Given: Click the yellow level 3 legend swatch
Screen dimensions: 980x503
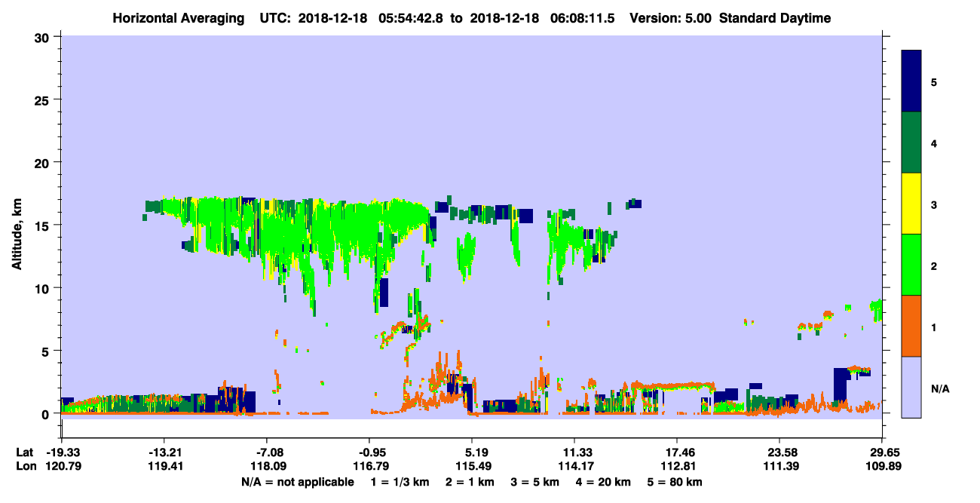Looking at the screenshot, I should click(911, 204).
